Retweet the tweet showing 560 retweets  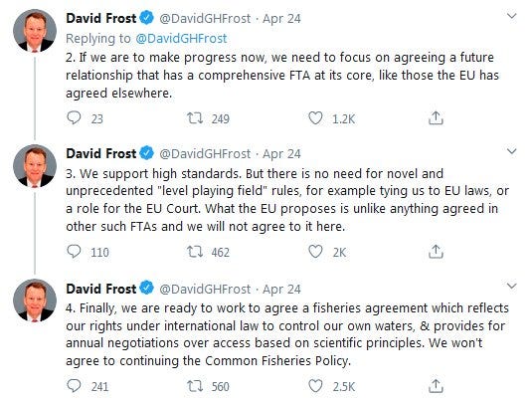click(x=195, y=386)
